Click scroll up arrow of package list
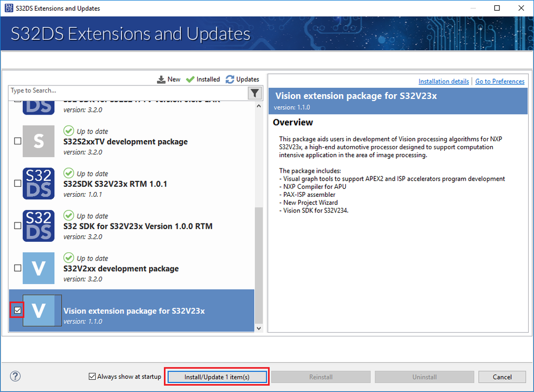 [259, 106]
